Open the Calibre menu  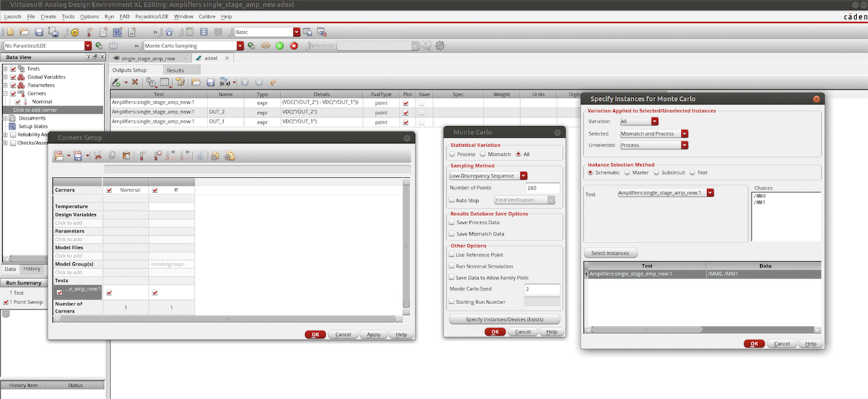[x=207, y=16]
